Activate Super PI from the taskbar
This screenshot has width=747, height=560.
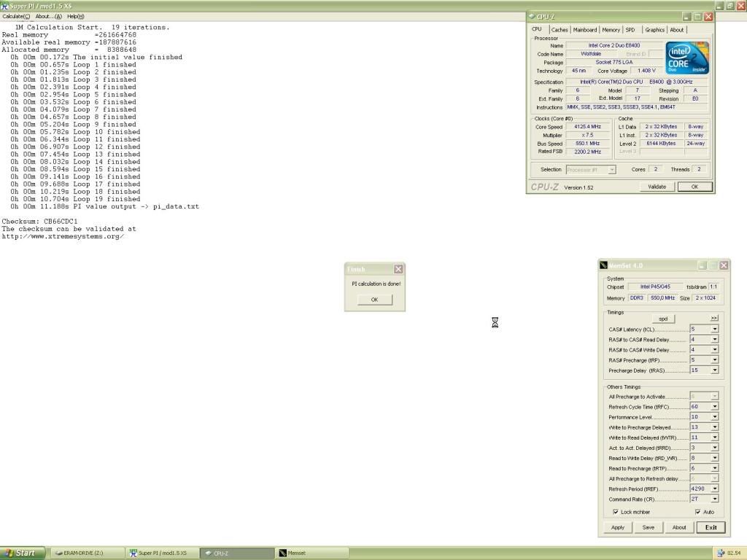tap(162, 553)
